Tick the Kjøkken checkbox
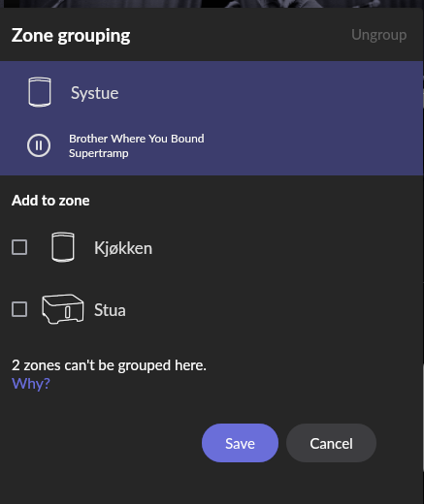Viewport: 424px width, 504px height. click(x=19, y=247)
